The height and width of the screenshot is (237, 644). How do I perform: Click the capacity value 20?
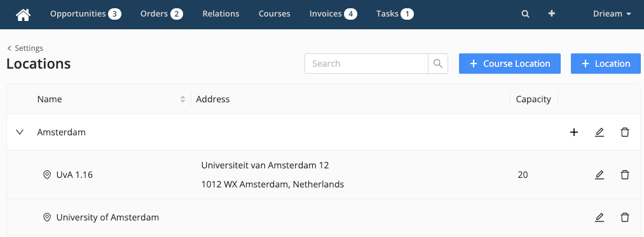(523, 175)
